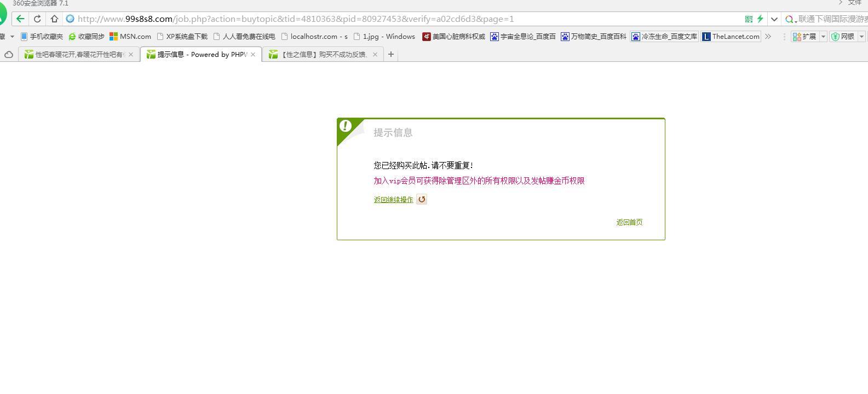Expand the 网银 dropdown arrow
This screenshot has width=868, height=394.
[861, 37]
